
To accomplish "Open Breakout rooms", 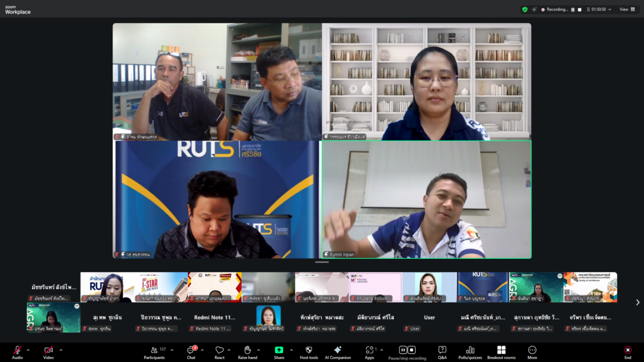I will [x=501, y=351].
